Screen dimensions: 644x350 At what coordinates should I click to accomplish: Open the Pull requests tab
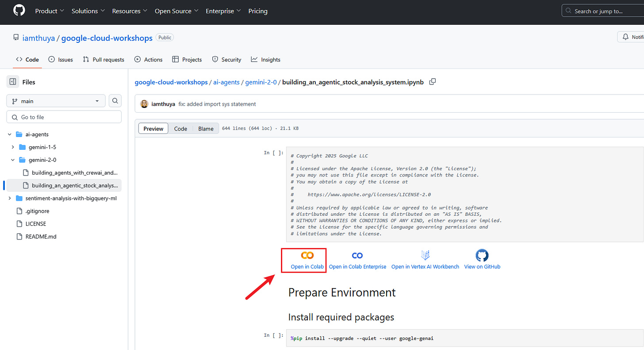point(103,59)
